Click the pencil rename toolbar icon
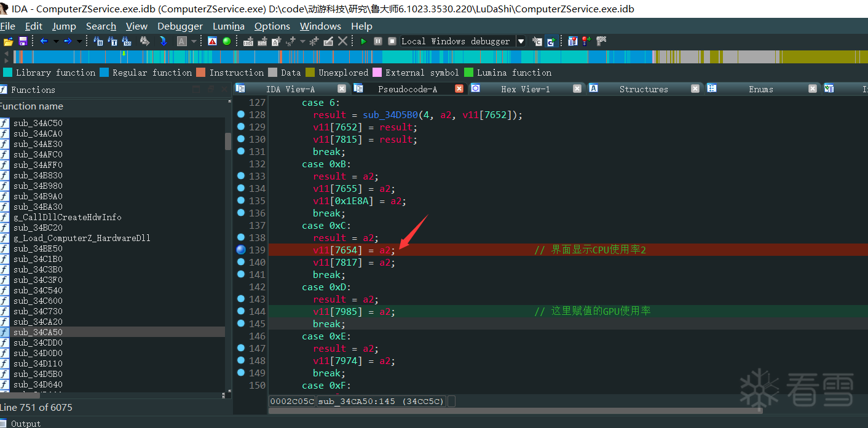Viewport: 868px width, 428px height. click(328, 41)
